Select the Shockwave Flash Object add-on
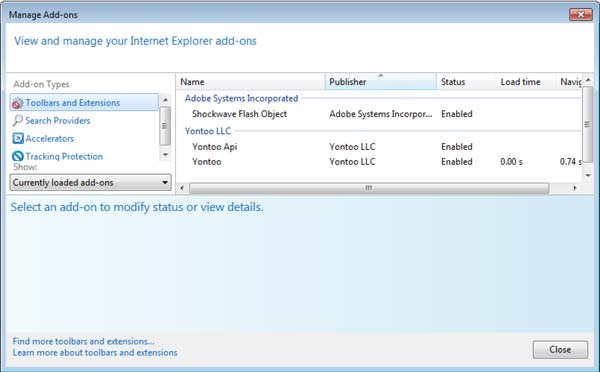 coord(240,114)
